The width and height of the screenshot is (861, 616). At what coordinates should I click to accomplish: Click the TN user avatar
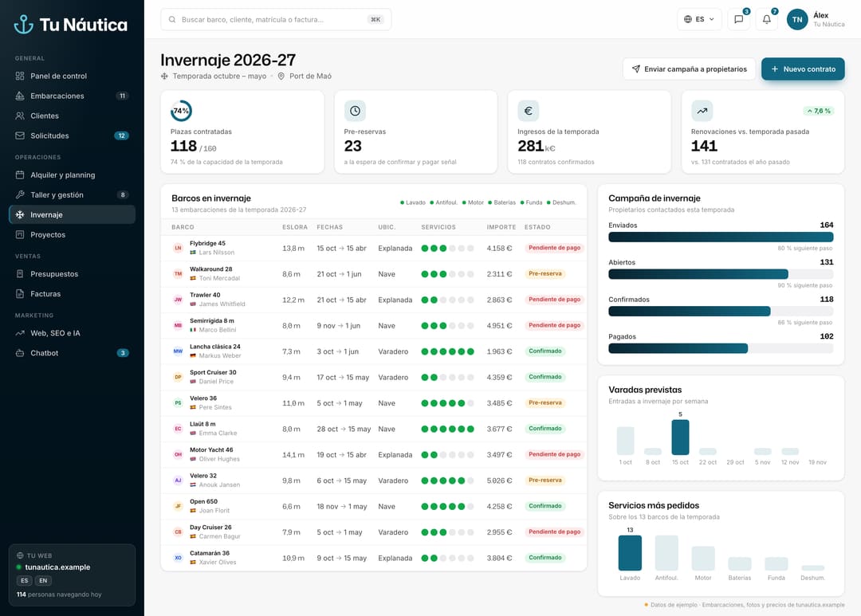point(797,19)
